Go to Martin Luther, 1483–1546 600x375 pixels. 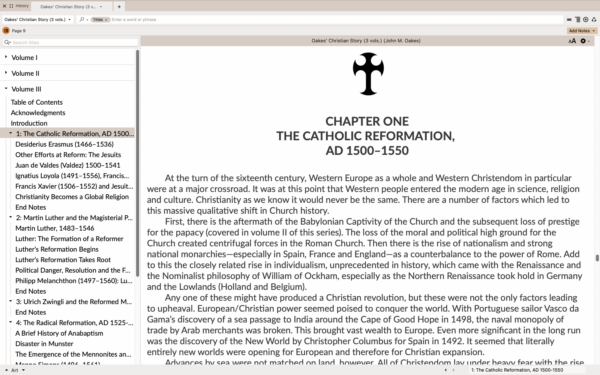pos(55,228)
